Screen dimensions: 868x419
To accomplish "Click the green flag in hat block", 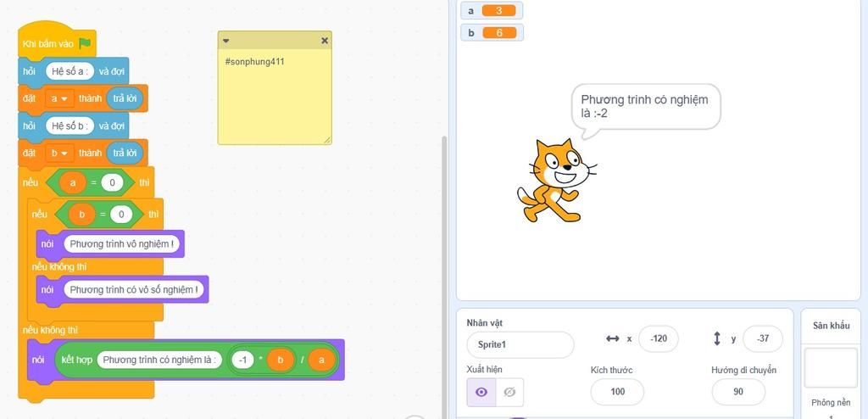I will (85, 44).
